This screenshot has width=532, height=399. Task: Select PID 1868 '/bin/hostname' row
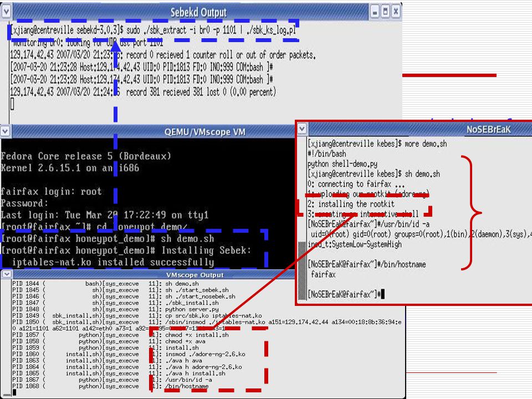111,386
